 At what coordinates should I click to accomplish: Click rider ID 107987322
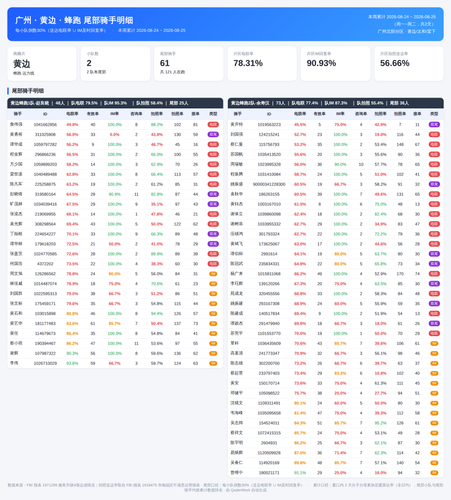coord(45,353)
